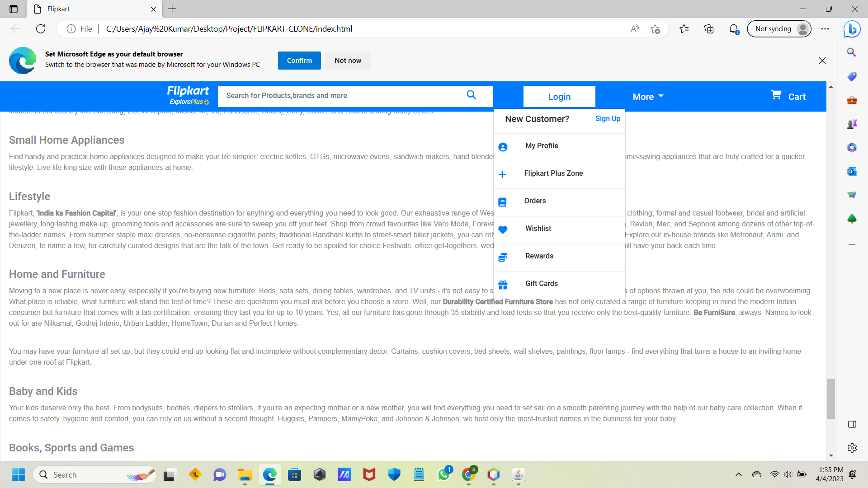Open the Not syncing profile dropdown
This screenshot has width=868, height=488.
tap(779, 28)
